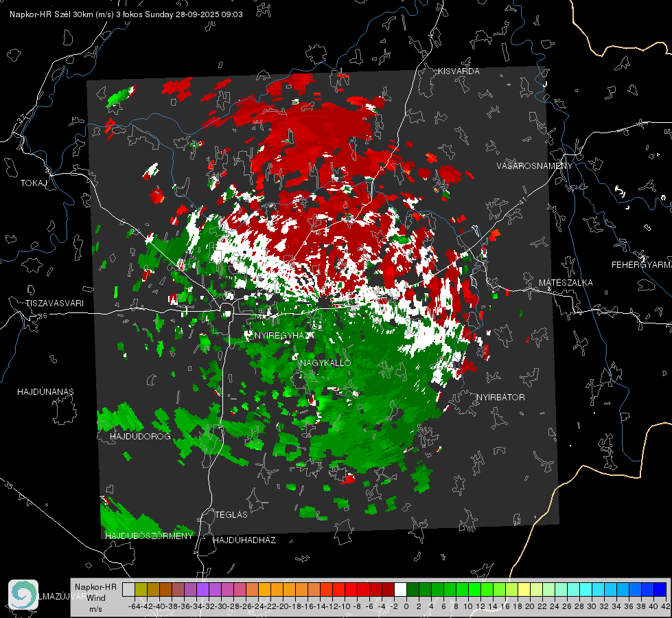Image resolution: width=672 pixels, height=618 pixels.
Task: Click the 'Napkor-HR' legend title
Action: [95, 587]
